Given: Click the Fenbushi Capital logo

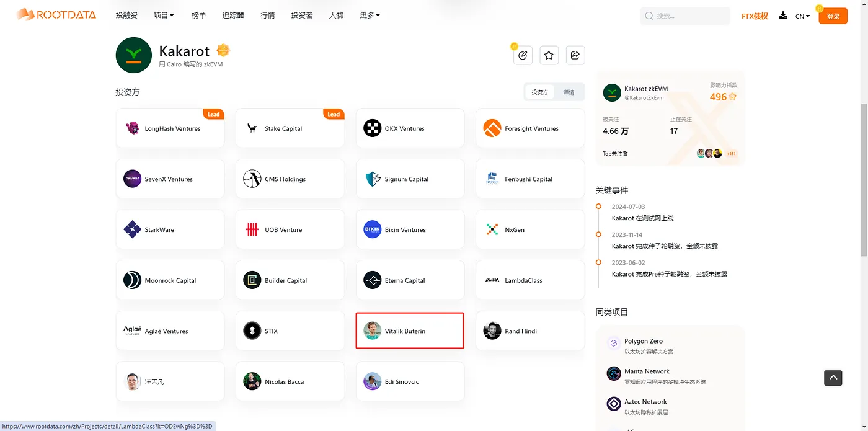Looking at the screenshot, I should [x=492, y=179].
